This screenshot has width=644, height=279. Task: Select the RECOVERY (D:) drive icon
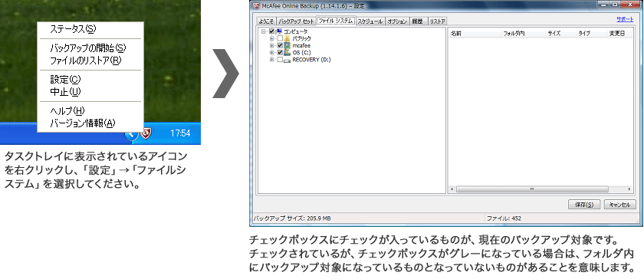287,60
